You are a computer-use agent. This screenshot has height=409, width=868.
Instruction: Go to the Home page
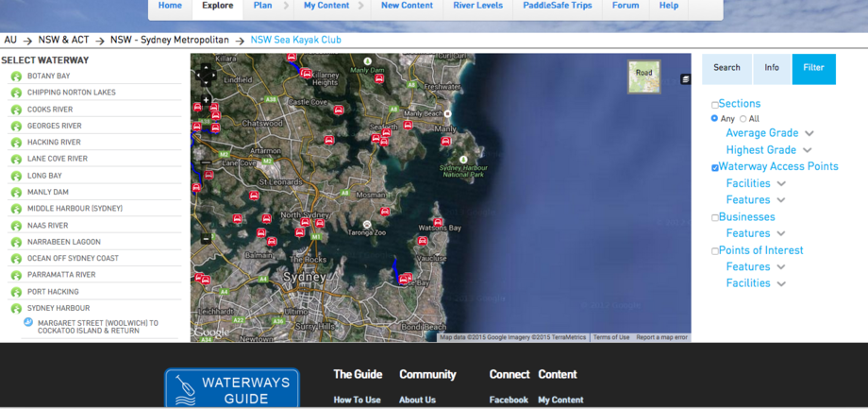tap(170, 6)
